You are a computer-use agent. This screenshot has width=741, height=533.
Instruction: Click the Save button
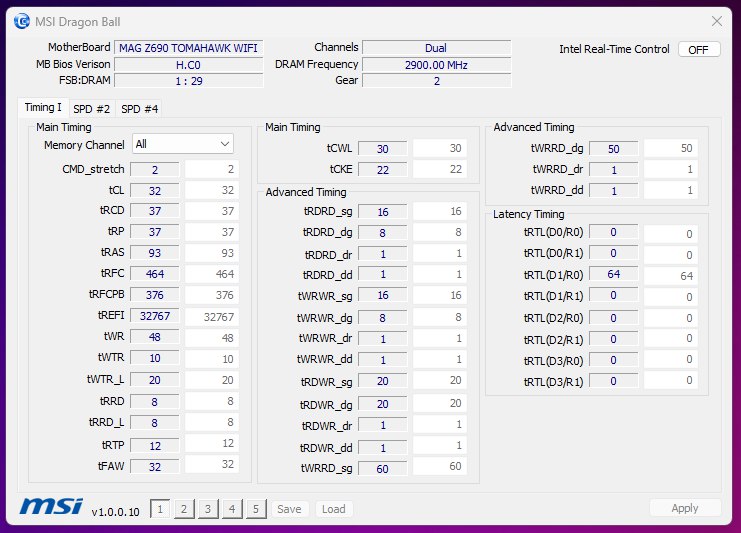pos(289,509)
